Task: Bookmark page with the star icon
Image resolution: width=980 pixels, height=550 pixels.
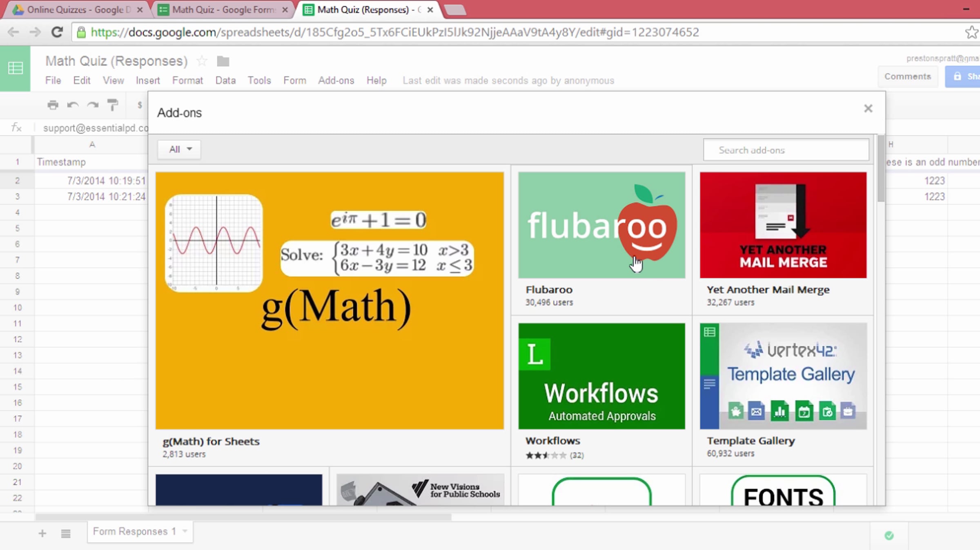Action: (971, 32)
